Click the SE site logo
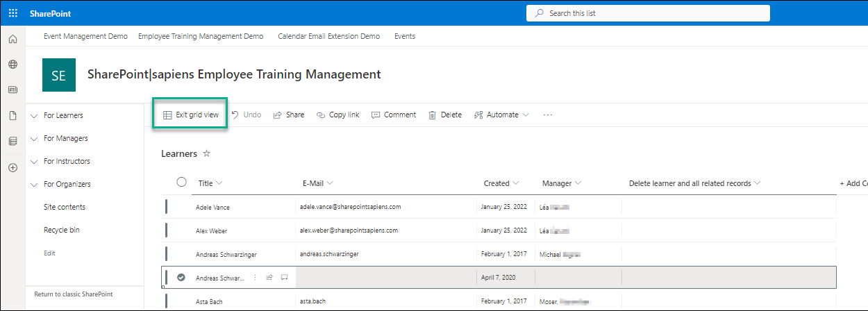 coord(59,75)
